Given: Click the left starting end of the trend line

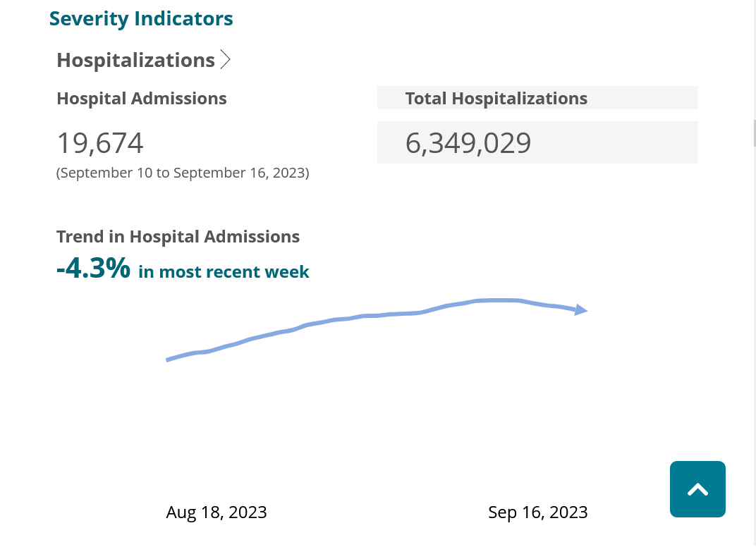Looking at the screenshot, I should [x=168, y=359].
